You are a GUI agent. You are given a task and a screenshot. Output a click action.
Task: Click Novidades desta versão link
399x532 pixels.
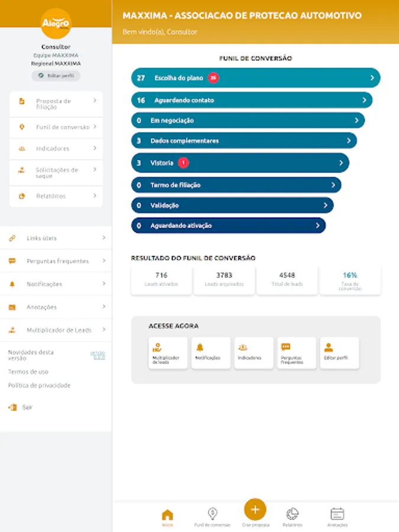tap(31, 355)
